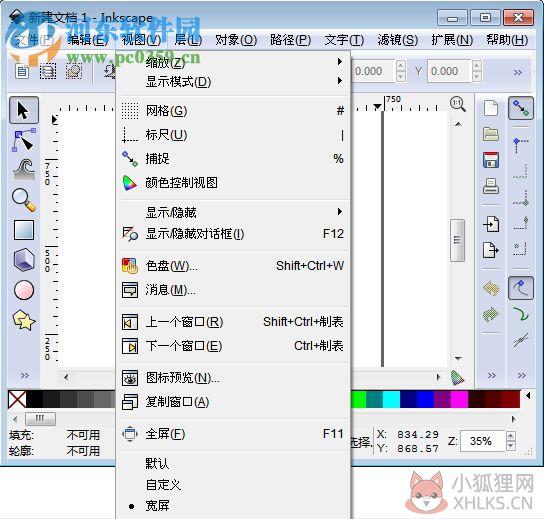Toggle the Enable snapping button
544x519 pixels.
(521, 108)
